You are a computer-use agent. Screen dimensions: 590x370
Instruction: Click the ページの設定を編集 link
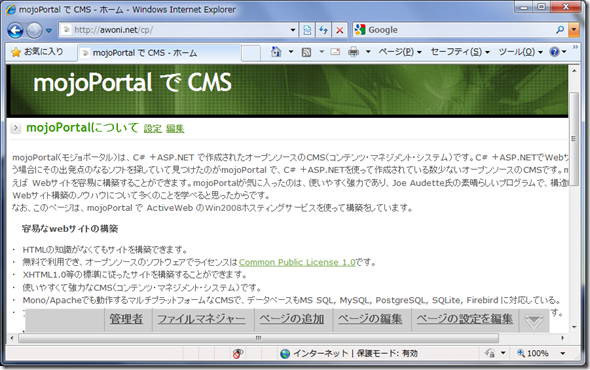pos(464,319)
